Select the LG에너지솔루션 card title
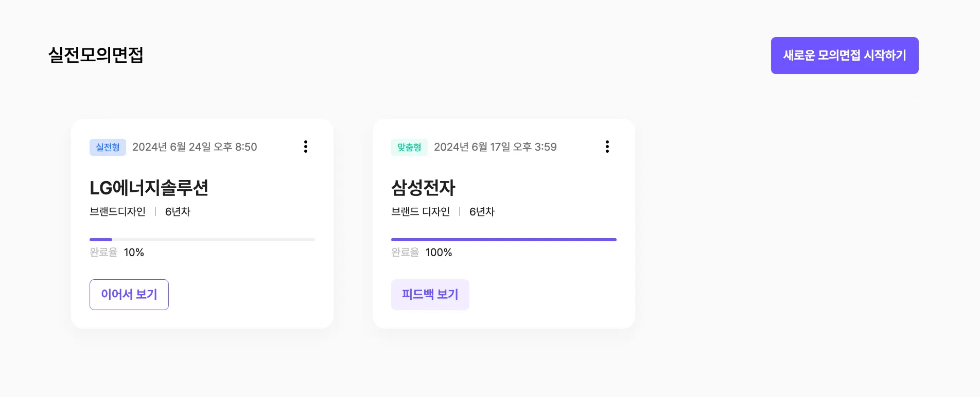The width and height of the screenshot is (980, 397). (149, 188)
